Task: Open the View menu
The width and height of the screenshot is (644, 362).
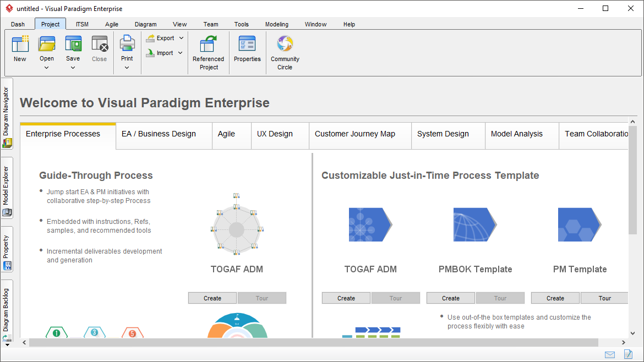Action: (x=180, y=24)
